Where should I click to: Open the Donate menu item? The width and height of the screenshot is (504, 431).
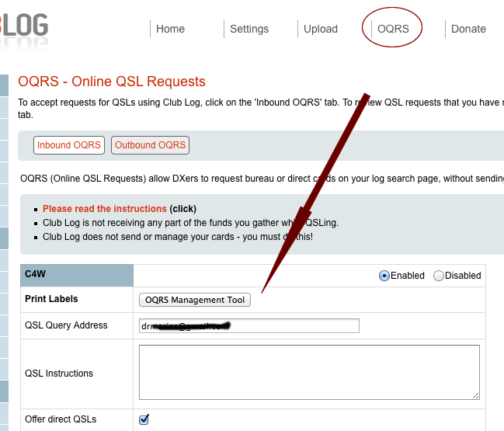click(468, 29)
